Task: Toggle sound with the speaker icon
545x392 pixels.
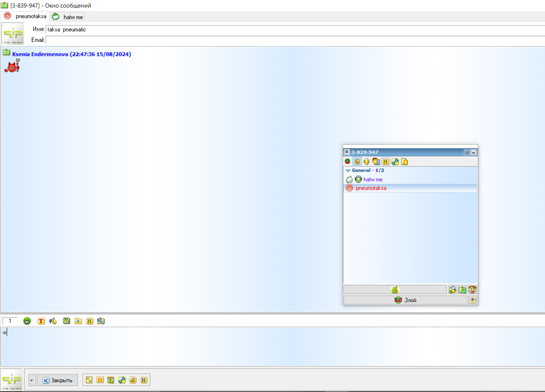Action: 366,161
